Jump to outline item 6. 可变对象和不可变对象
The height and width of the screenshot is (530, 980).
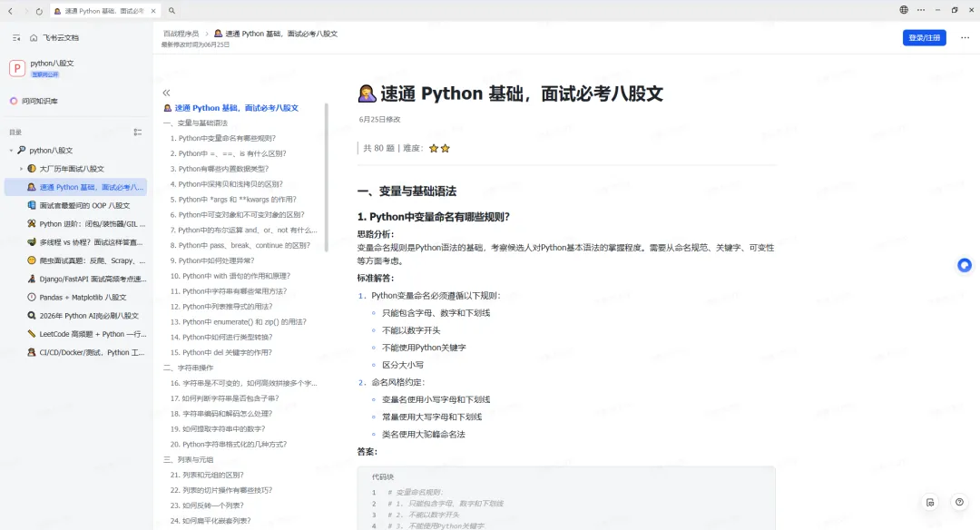point(238,215)
